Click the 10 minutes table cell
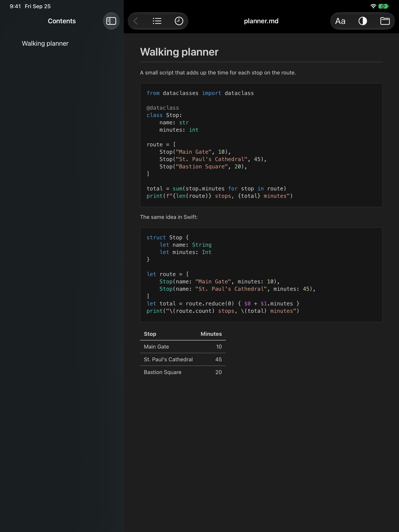Screen dimensions: 399x532 click(219, 347)
